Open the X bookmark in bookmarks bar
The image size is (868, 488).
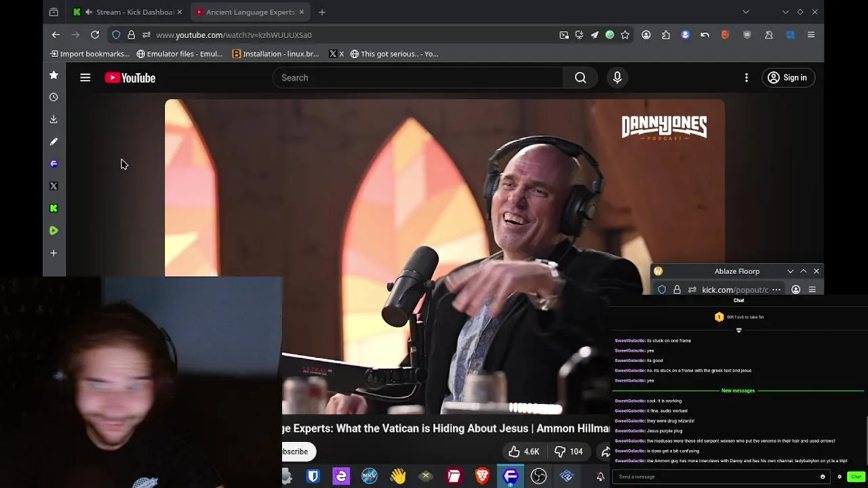click(x=336, y=54)
